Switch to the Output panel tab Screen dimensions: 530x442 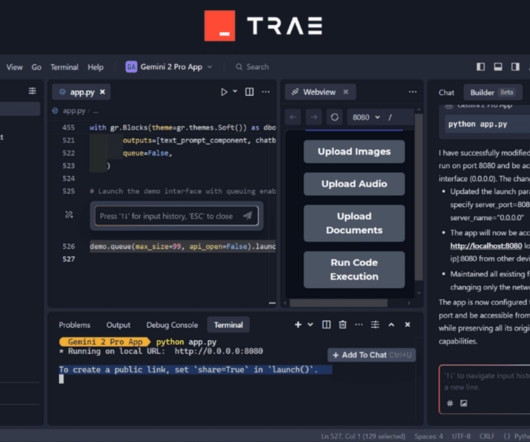point(118,325)
